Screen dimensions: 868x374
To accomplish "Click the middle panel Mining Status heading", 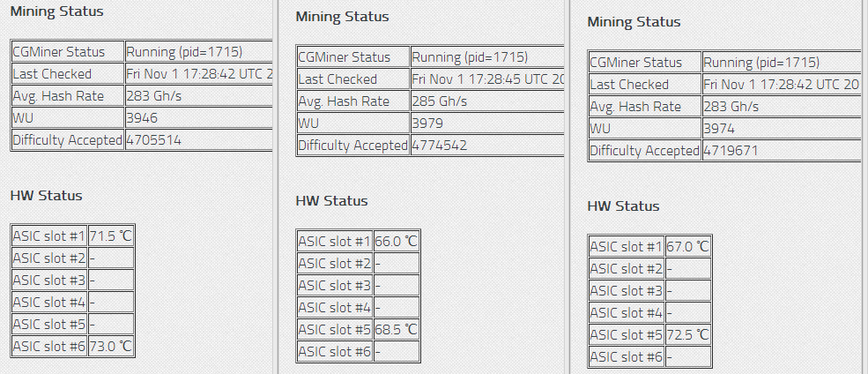I will [x=342, y=17].
